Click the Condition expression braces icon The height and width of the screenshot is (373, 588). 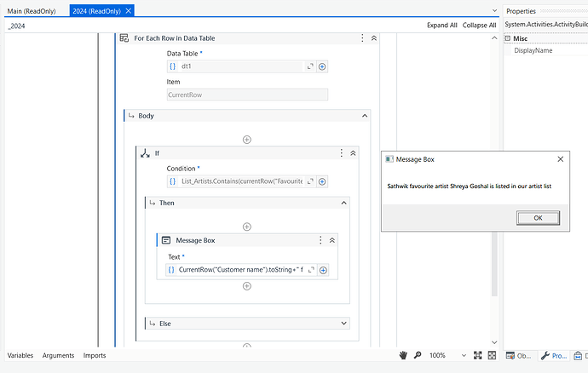tap(172, 181)
